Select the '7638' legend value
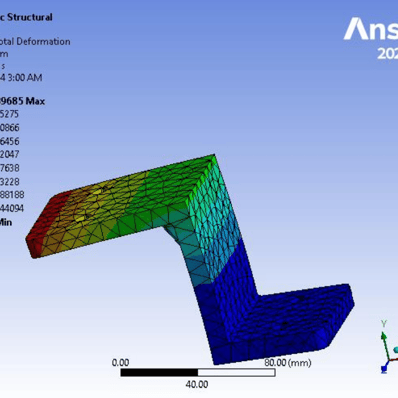398x398 pixels. click(x=10, y=168)
